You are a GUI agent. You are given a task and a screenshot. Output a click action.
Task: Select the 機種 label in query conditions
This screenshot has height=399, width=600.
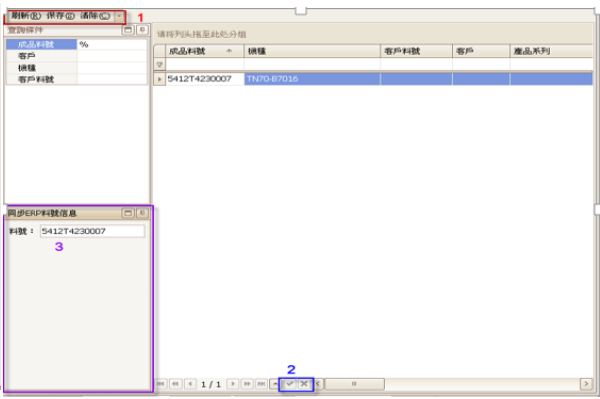(x=27, y=68)
